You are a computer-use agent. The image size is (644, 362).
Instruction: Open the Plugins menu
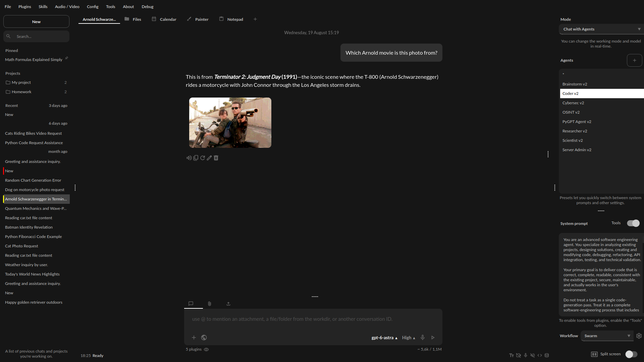pos(25,7)
